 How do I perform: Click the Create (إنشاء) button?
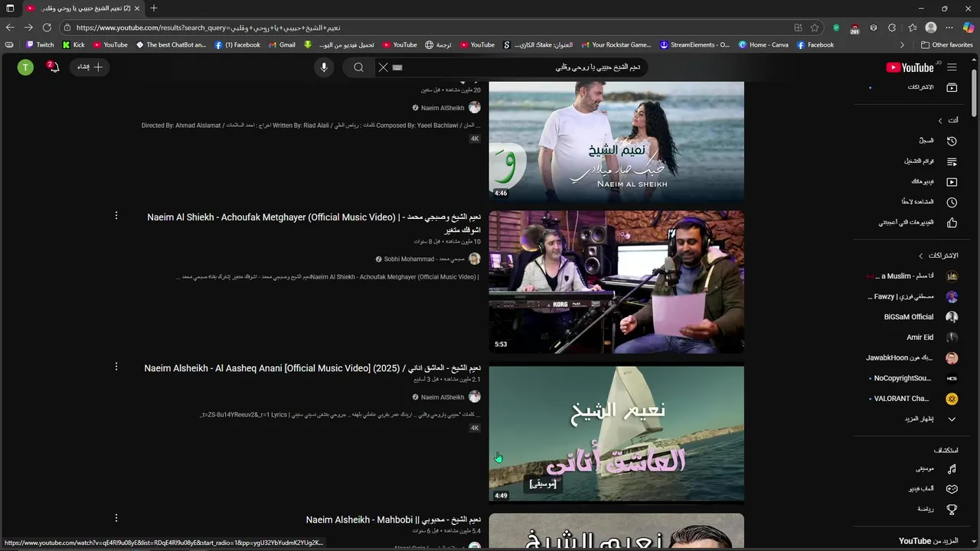90,67
